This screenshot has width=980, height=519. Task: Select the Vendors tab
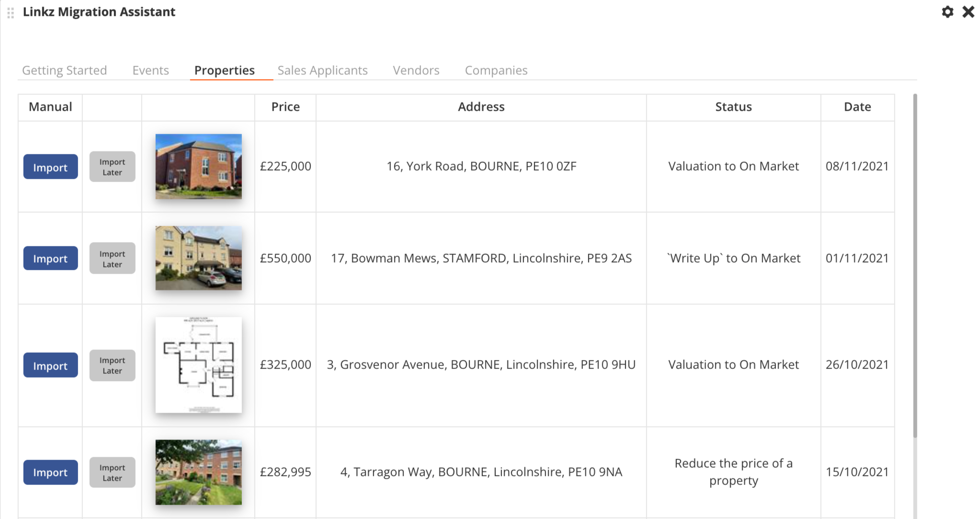point(416,70)
